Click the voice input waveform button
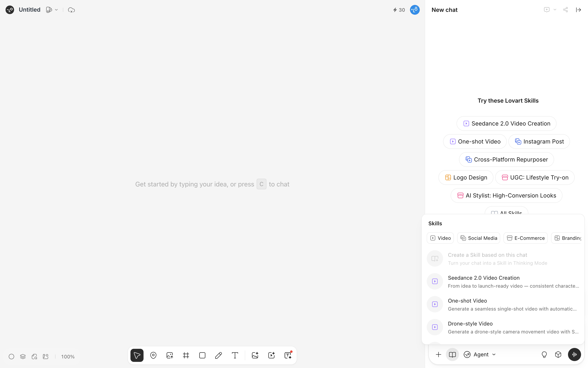This screenshot has width=588, height=368. [x=574, y=354]
